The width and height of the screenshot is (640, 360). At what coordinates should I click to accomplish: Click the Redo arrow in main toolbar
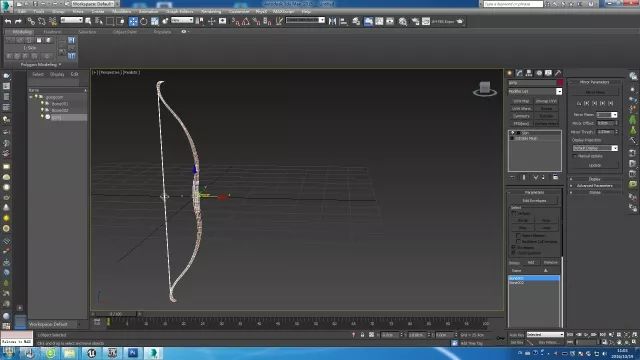pyautogui.click(x=18, y=21)
